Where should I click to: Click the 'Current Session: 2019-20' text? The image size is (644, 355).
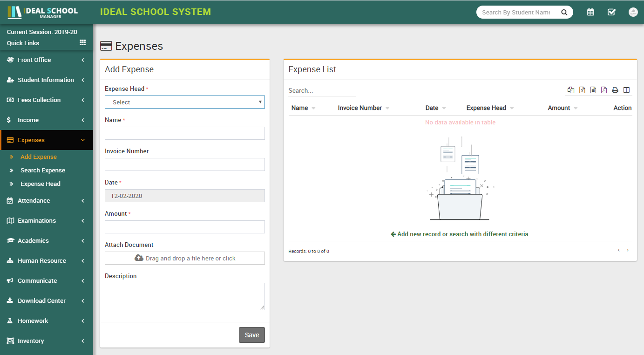tap(42, 32)
